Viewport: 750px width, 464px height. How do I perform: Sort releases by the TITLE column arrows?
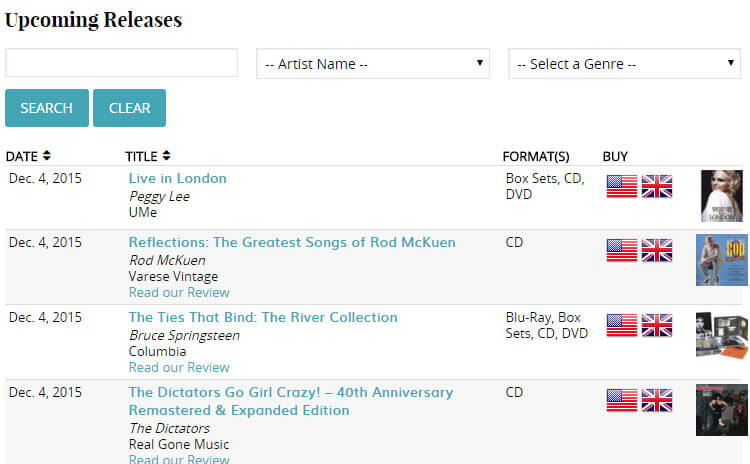point(166,155)
